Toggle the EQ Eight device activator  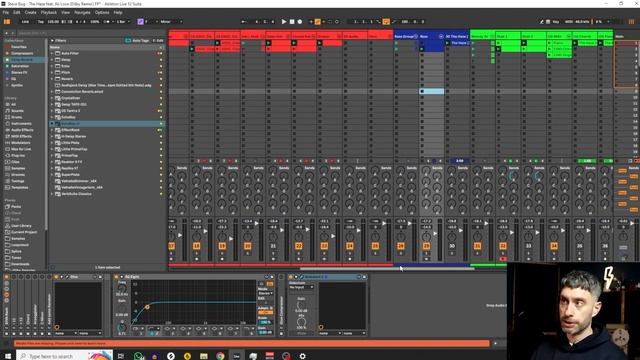[x=117, y=277]
